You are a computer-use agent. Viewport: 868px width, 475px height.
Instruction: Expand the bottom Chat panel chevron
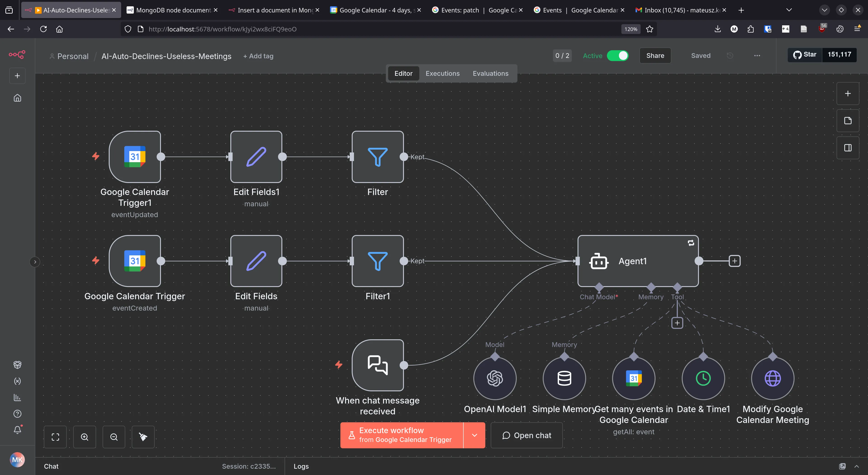pyautogui.click(x=856, y=466)
